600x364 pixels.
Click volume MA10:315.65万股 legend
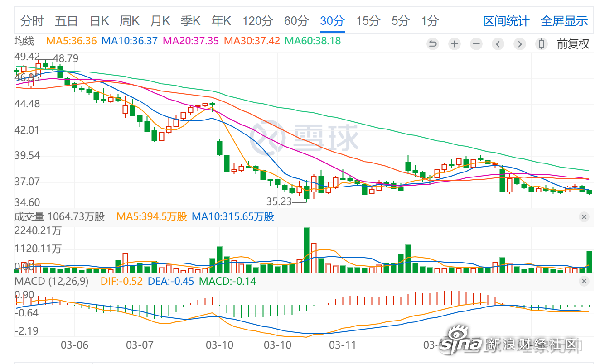(x=233, y=217)
